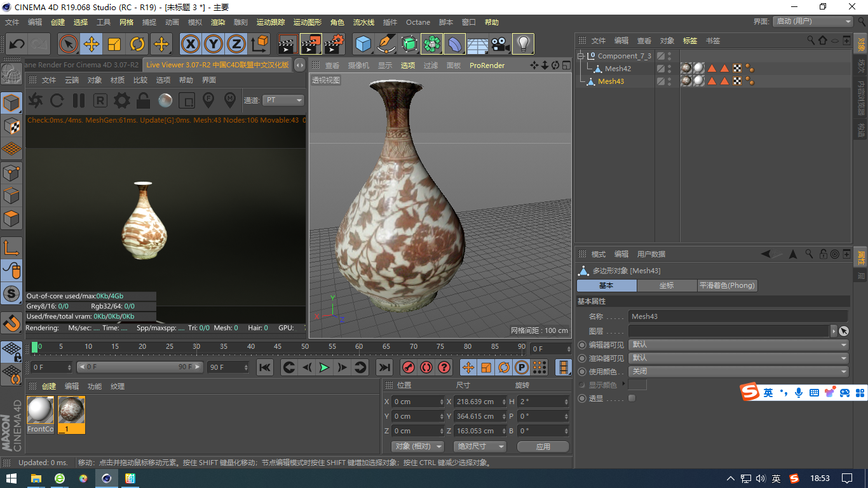Add a Cube primitive object

point(363,44)
